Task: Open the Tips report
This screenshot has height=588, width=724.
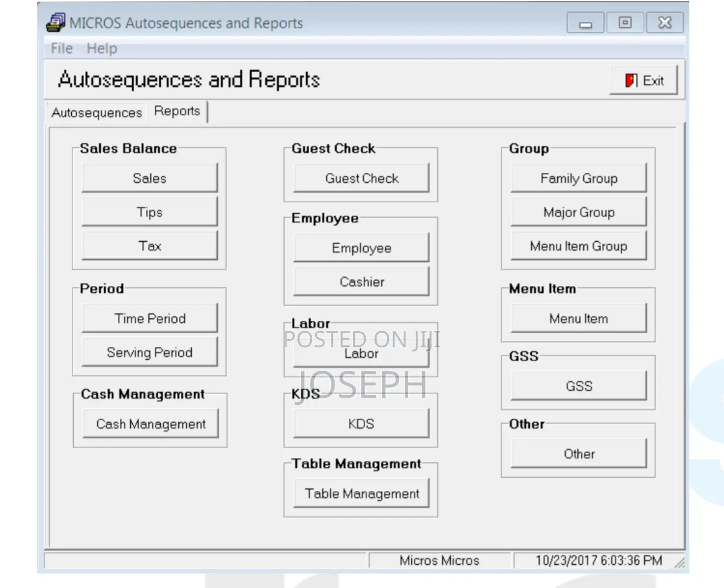Action: (x=149, y=212)
